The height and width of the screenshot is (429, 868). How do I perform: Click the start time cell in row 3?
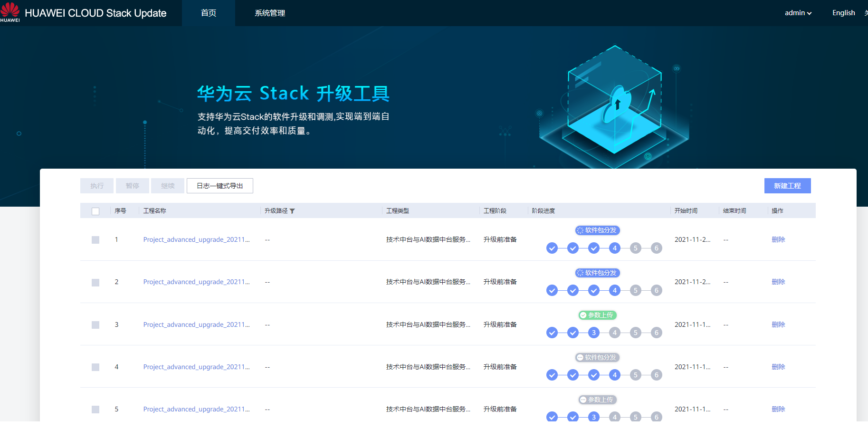tap(693, 324)
